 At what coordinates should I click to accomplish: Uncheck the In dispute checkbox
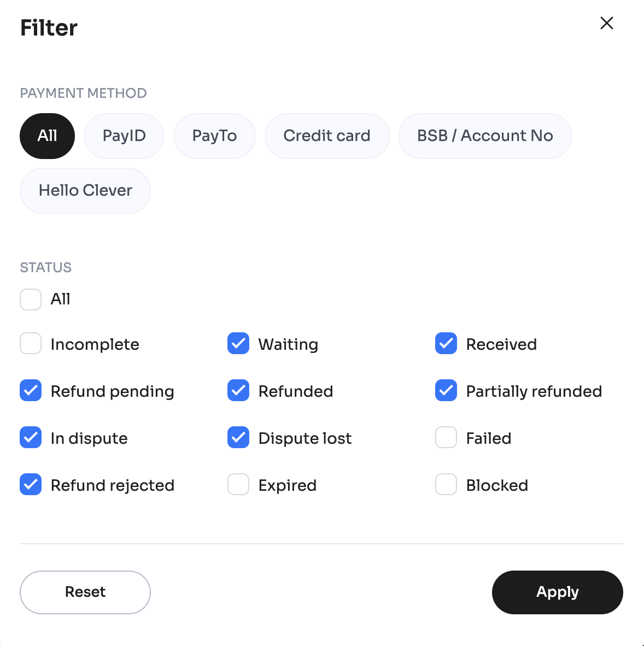pyautogui.click(x=31, y=438)
